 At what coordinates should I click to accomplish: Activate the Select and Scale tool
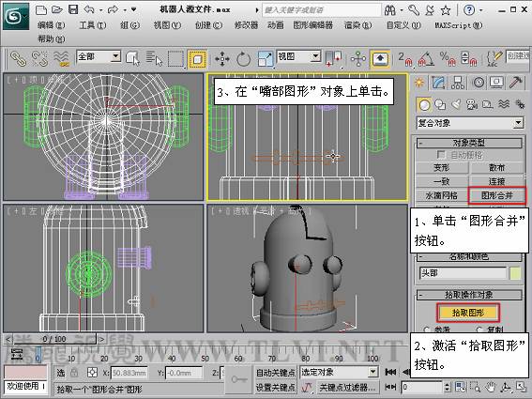[266, 59]
